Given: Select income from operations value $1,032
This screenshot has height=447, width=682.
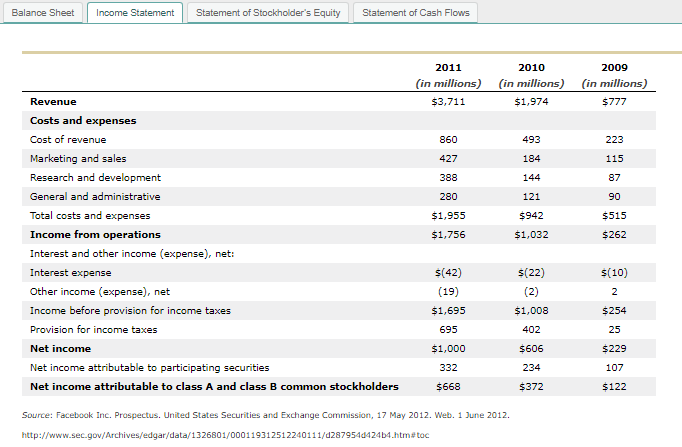Looking at the screenshot, I should click(x=531, y=235).
